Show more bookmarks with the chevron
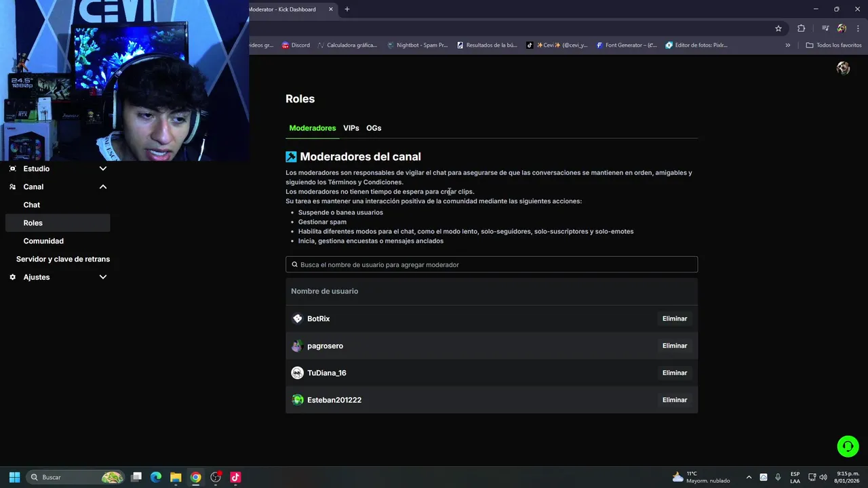 coord(788,45)
